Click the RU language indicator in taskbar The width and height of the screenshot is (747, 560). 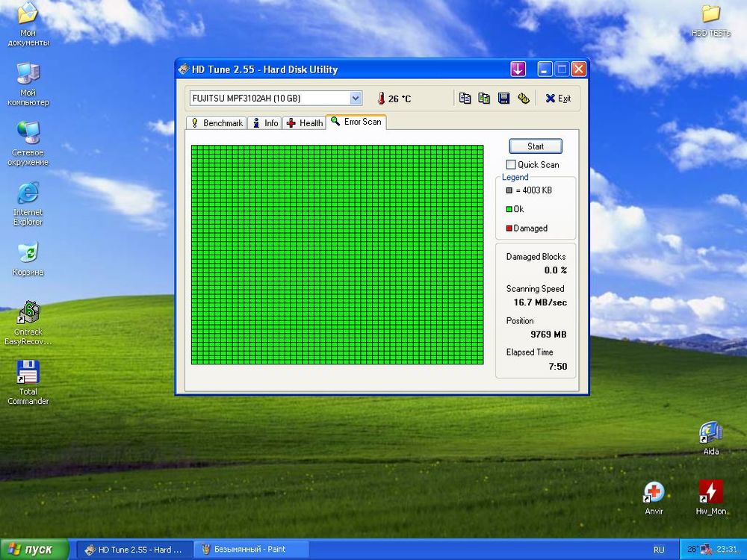(x=658, y=550)
